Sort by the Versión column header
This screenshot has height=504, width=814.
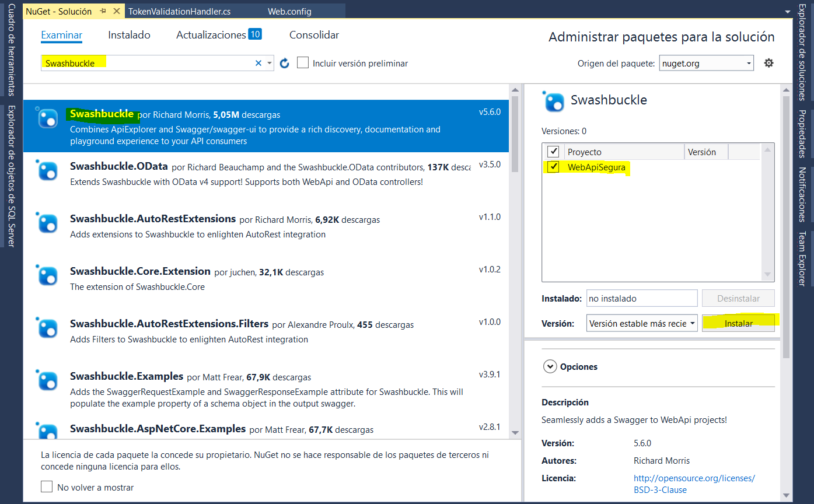[706, 152]
